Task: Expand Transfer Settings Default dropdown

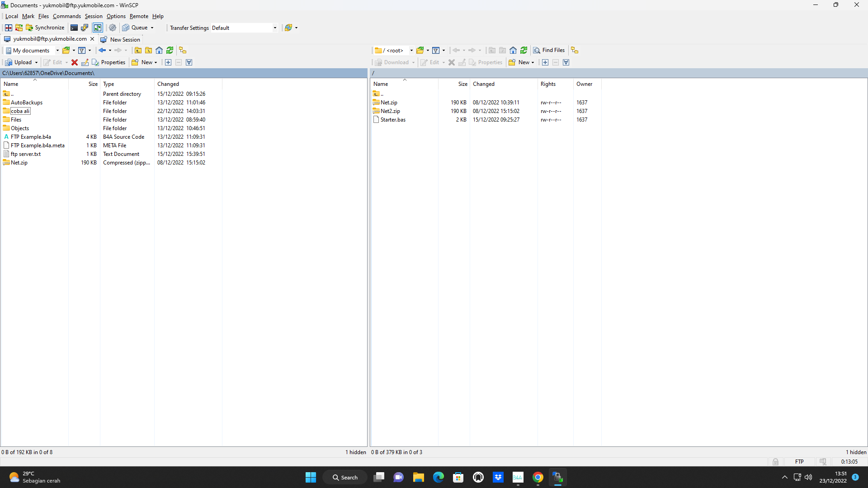Action: pyautogui.click(x=274, y=28)
